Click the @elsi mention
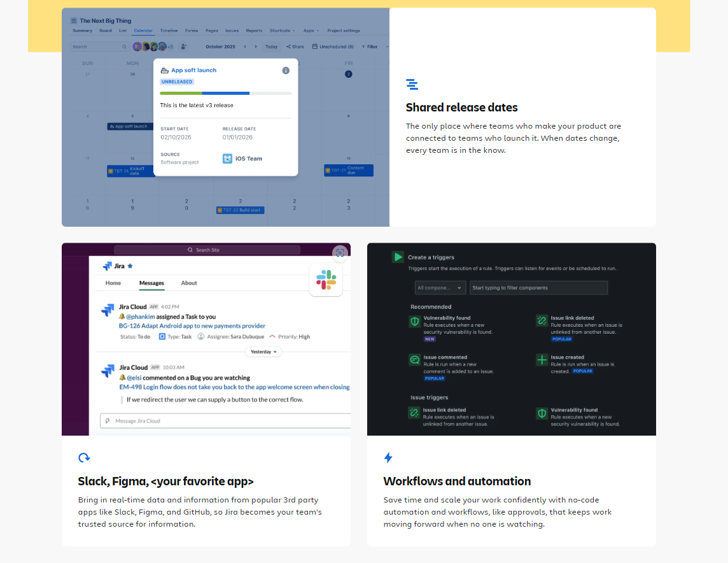The width and height of the screenshot is (728, 563). (x=134, y=378)
